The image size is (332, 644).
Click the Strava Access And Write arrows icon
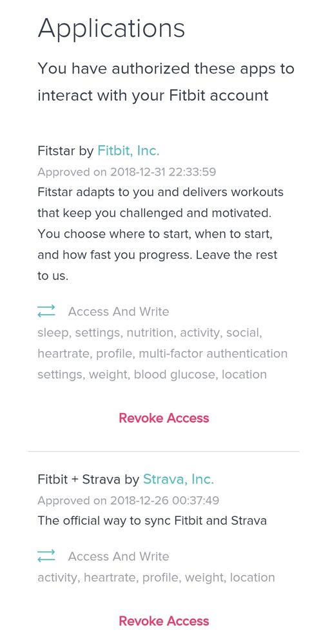pos(46,556)
